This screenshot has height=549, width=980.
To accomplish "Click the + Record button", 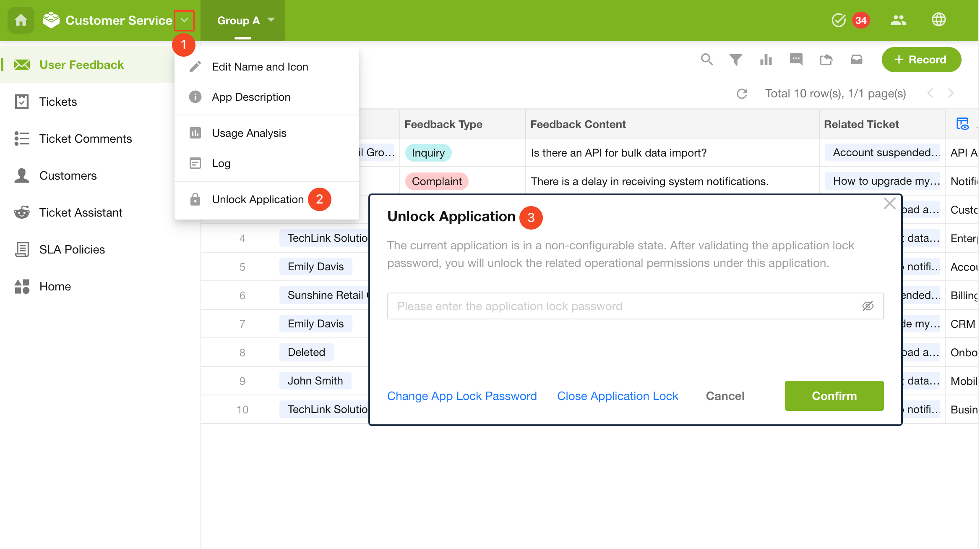I will 921,60.
